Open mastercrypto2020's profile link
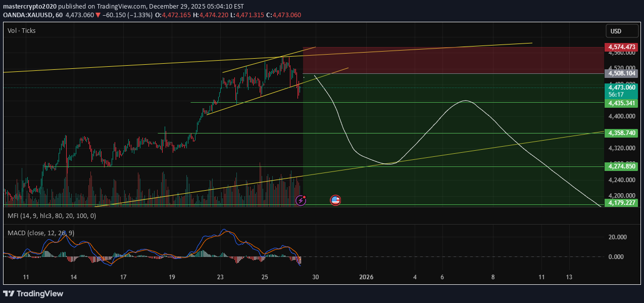 point(29,6)
